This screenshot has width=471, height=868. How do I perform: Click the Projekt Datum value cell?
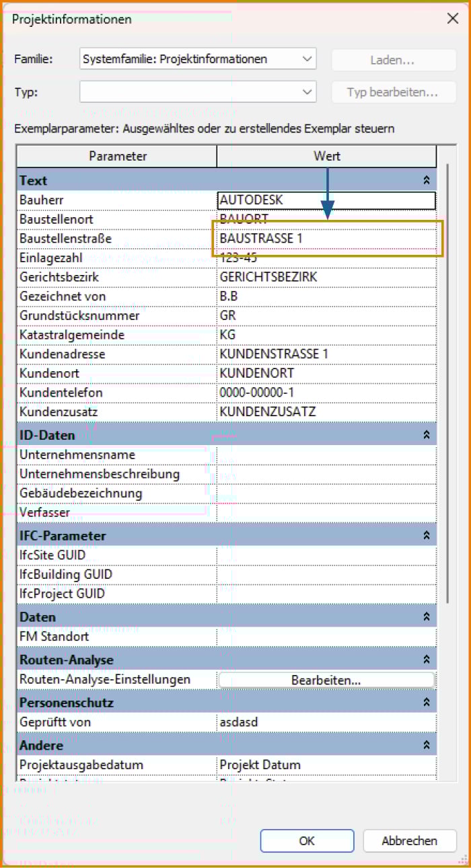pyautogui.click(x=326, y=765)
